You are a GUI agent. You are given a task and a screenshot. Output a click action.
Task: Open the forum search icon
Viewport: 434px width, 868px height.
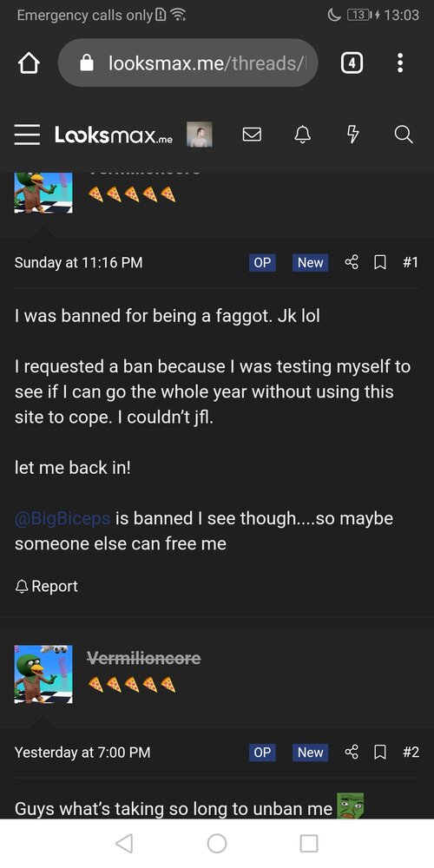pyautogui.click(x=404, y=135)
